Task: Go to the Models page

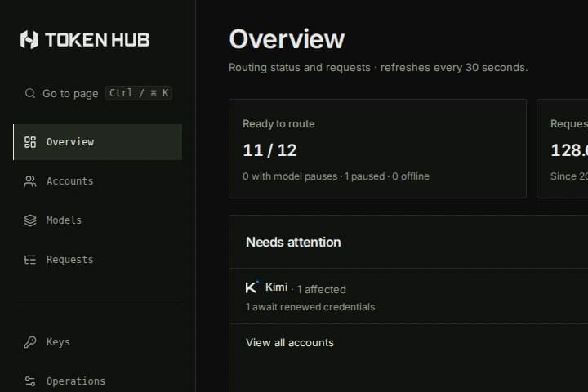Action: point(97,220)
